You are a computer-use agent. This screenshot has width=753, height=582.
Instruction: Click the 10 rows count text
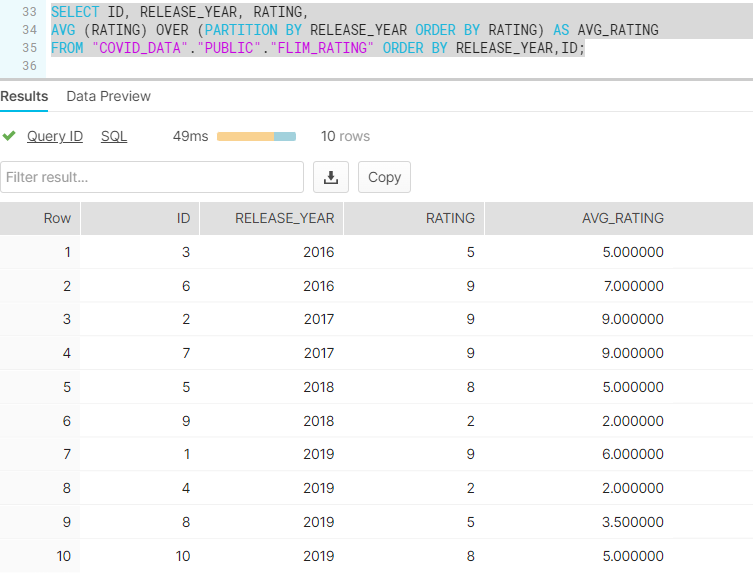(345, 136)
